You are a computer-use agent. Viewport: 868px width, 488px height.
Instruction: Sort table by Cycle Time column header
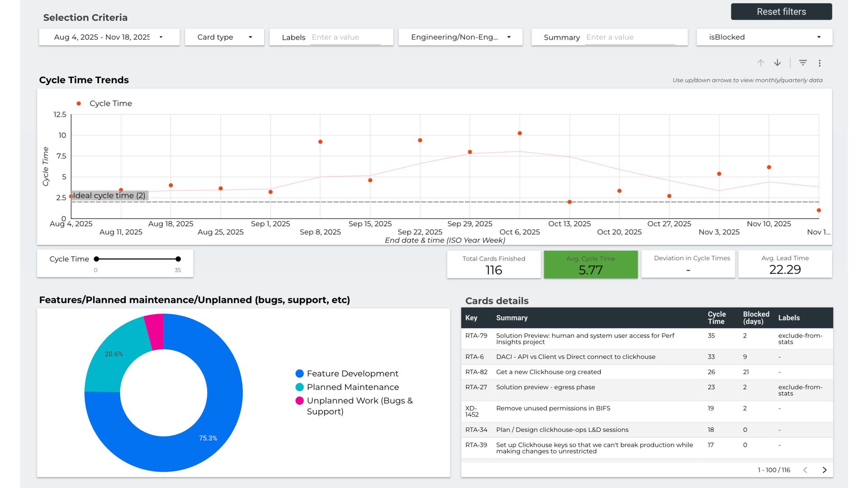[x=717, y=318]
